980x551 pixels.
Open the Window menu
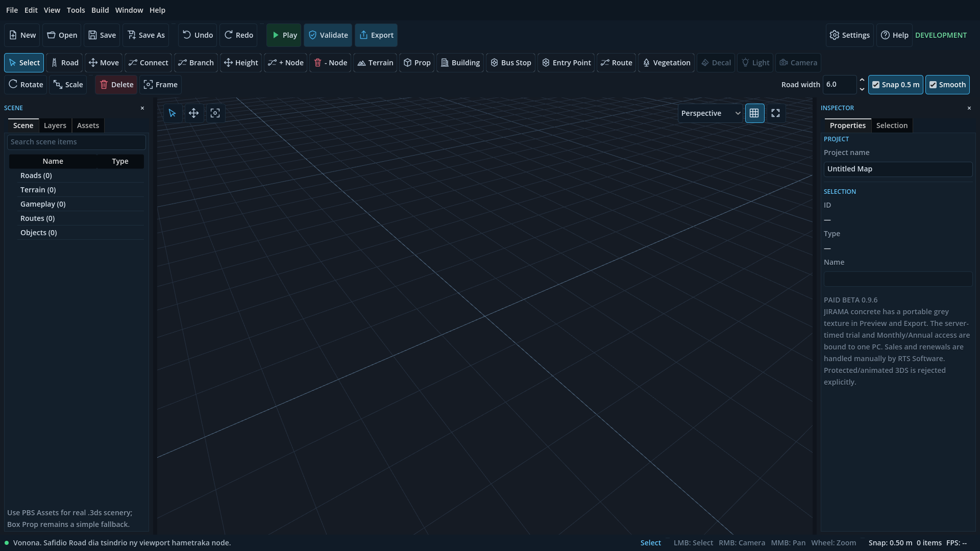129,10
